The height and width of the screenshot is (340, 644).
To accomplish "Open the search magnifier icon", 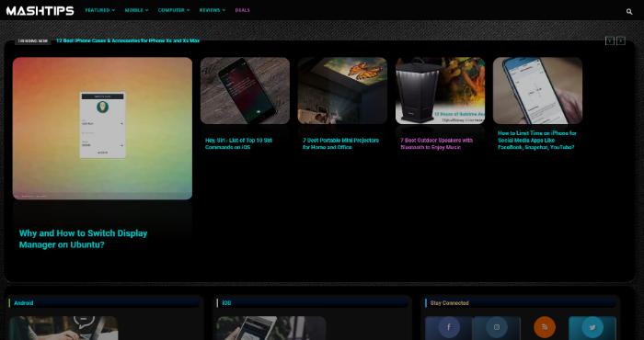I will (x=628, y=11).
